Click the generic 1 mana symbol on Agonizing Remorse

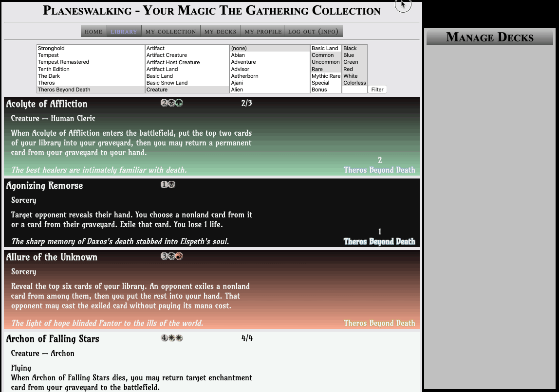pyautogui.click(x=164, y=184)
